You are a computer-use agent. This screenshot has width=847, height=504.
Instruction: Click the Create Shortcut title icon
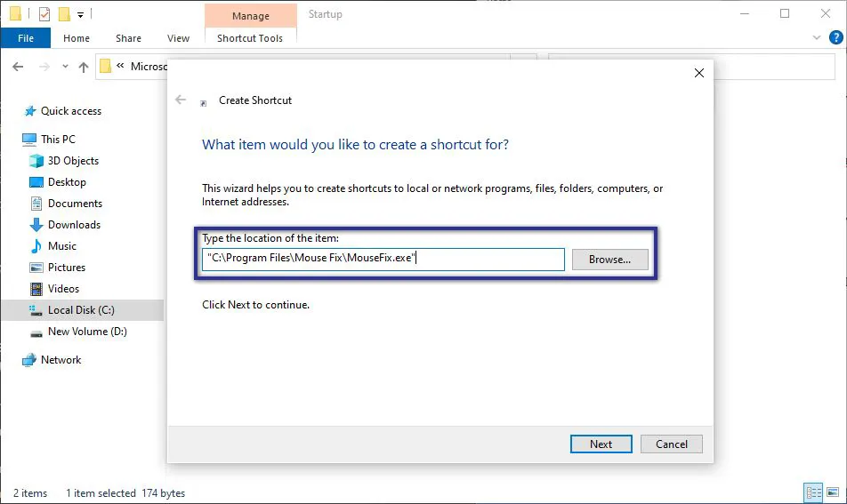pos(204,102)
